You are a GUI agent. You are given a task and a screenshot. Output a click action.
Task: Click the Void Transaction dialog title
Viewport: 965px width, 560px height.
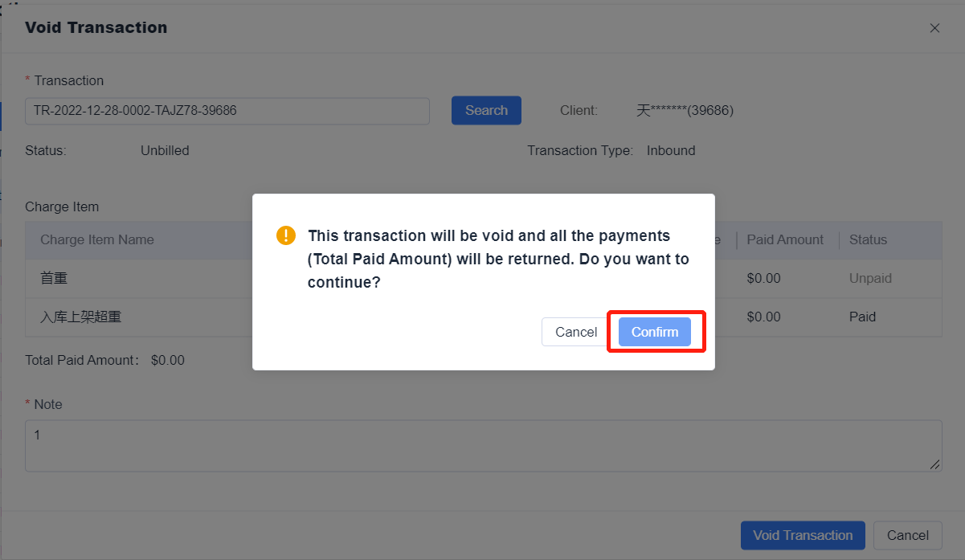(96, 27)
